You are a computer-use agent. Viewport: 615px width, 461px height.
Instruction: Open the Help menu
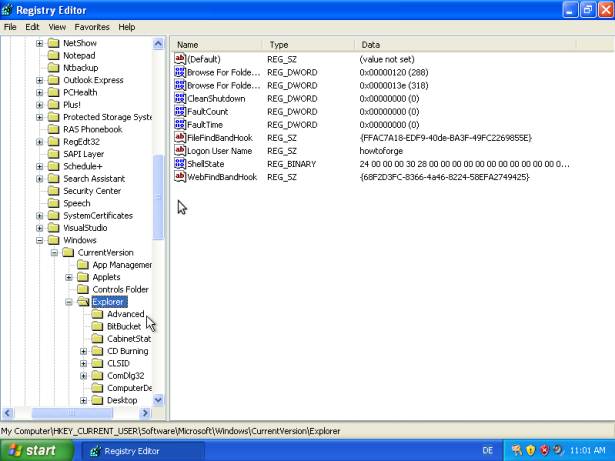(x=127, y=27)
